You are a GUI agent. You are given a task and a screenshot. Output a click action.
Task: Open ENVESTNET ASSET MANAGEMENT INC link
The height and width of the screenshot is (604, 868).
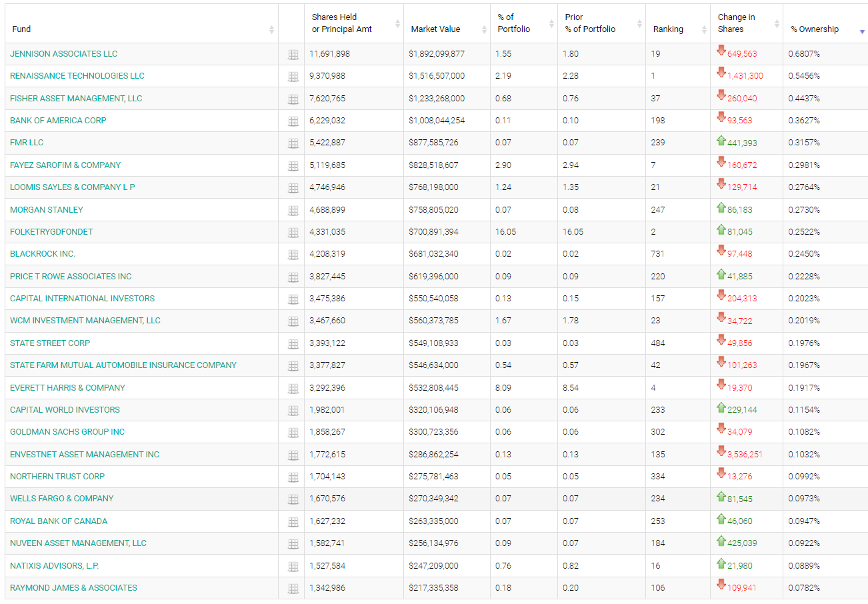coord(85,455)
